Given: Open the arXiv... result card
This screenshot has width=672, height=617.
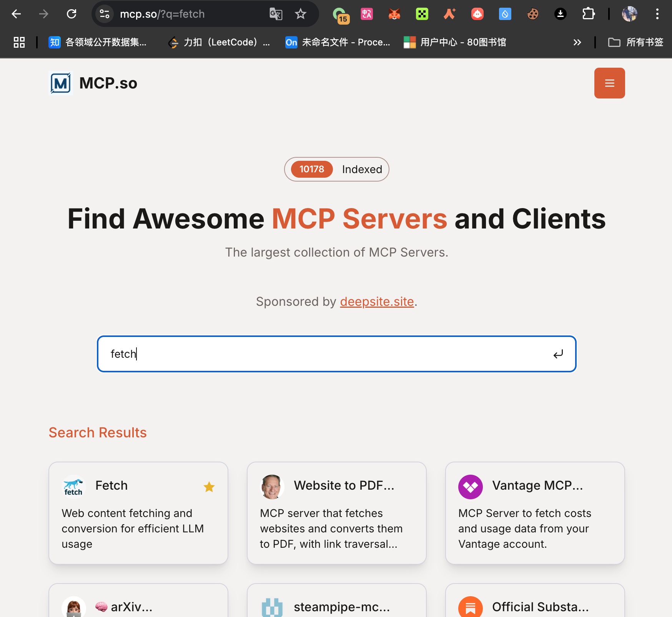Looking at the screenshot, I should [138, 600].
